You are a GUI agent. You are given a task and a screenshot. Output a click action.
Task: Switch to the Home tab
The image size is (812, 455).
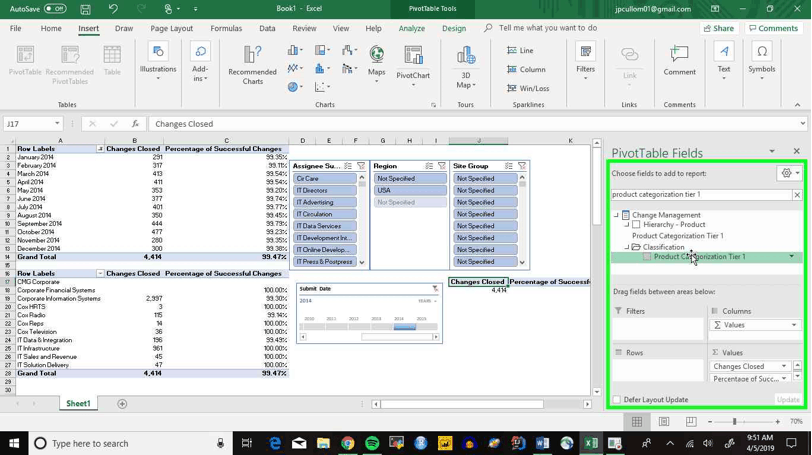pos(51,28)
